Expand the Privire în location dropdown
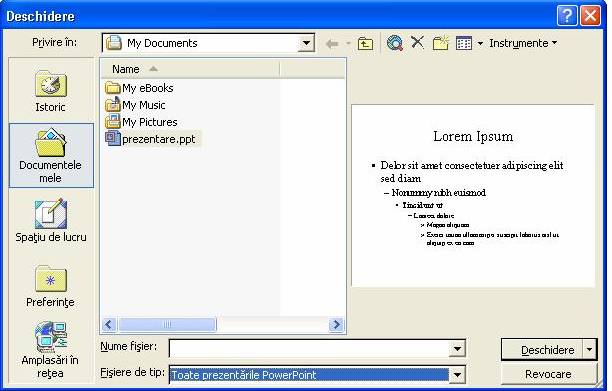 [x=306, y=43]
